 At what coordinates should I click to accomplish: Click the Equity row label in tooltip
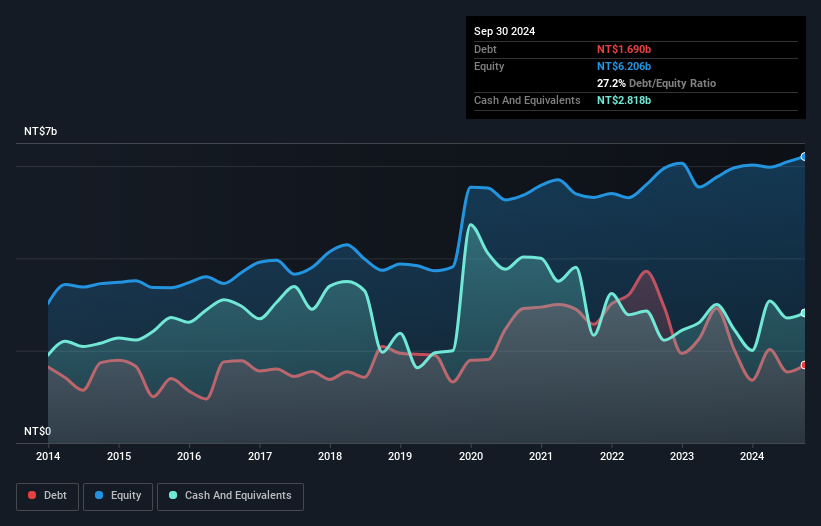(489, 66)
